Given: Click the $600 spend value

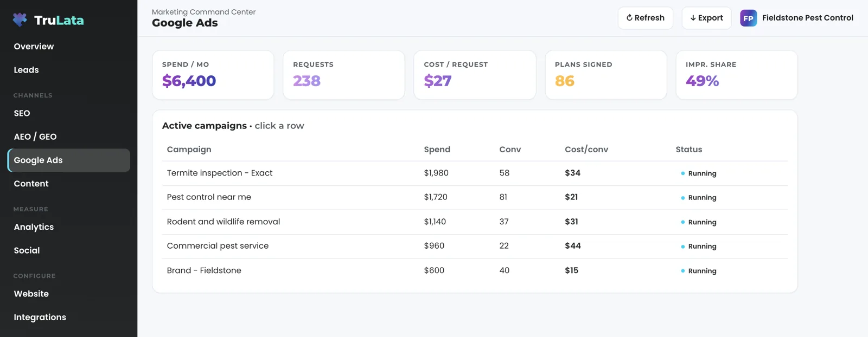Looking at the screenshot, I should (434, 270).
